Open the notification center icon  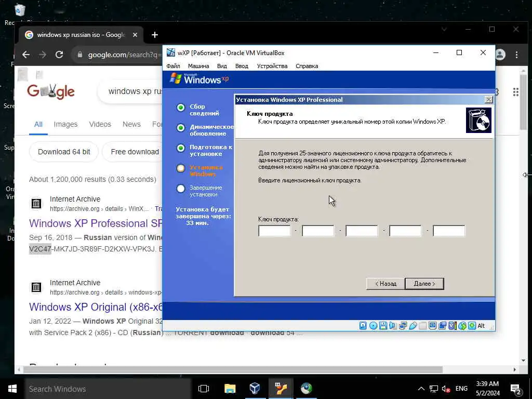(515, 390)
